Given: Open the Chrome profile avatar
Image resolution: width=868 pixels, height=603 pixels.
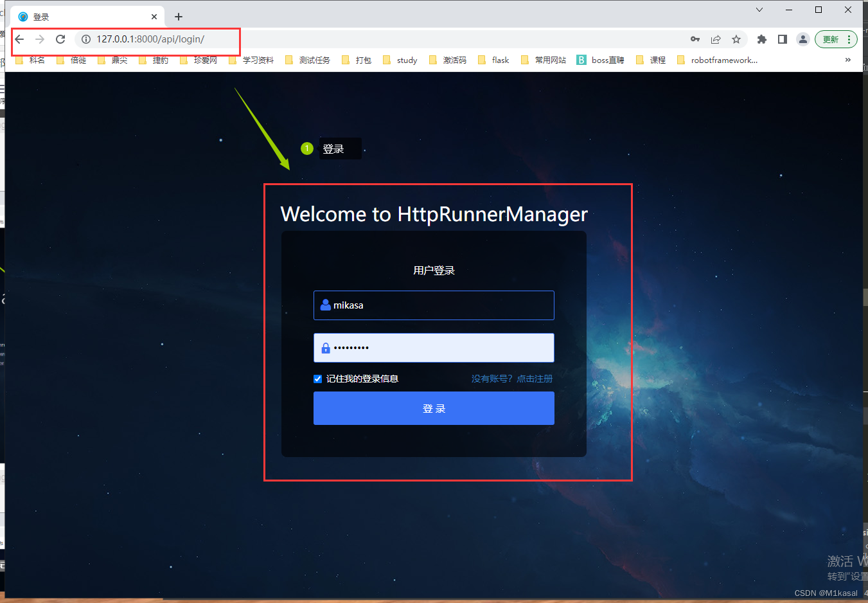Looking at the screenshot, I should (803, 39).
